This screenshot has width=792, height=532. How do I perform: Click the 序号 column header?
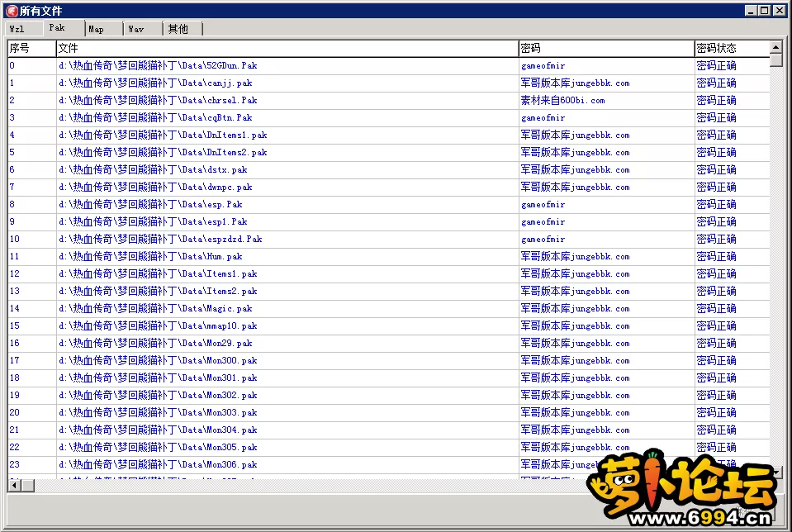pos(32,48)
